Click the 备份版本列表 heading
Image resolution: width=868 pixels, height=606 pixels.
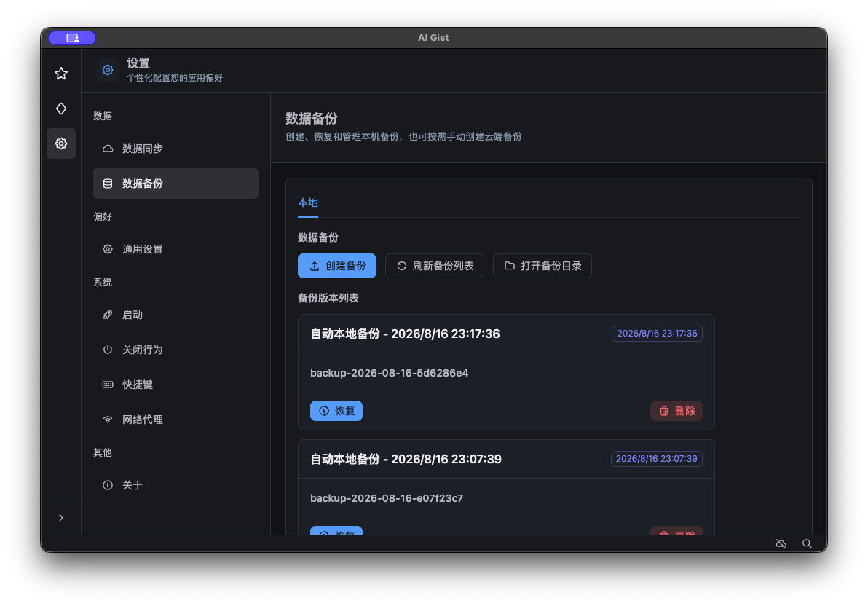328,298
